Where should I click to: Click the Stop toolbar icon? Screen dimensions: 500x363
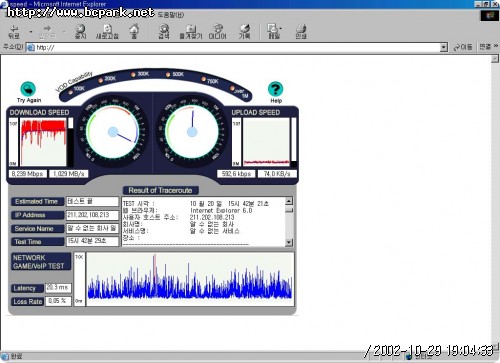click(80, 32)
